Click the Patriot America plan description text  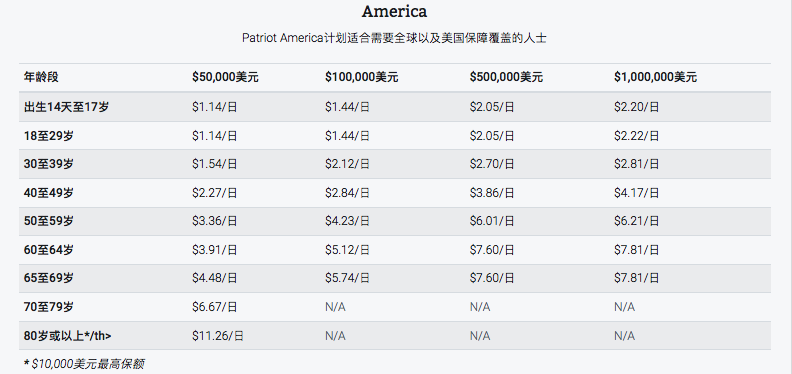click(x=394, y=38)
